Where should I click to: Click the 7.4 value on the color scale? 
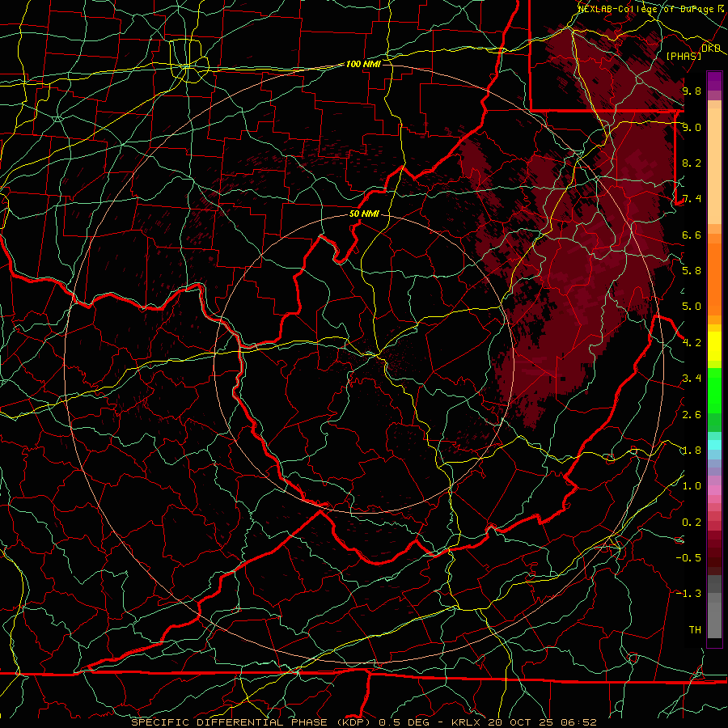point(692,199)
